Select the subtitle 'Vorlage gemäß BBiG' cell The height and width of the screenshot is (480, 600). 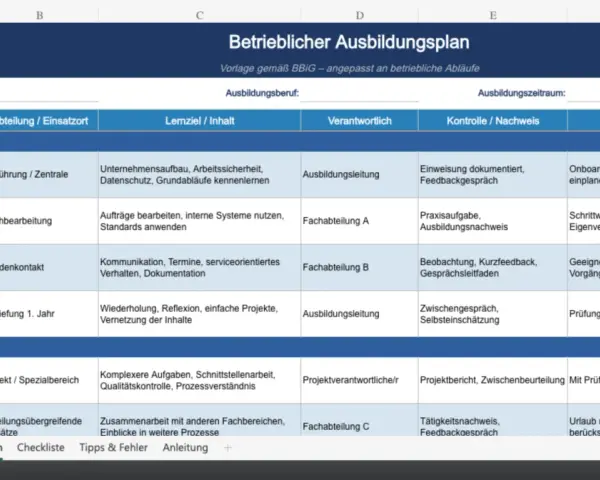pos(349,69)
